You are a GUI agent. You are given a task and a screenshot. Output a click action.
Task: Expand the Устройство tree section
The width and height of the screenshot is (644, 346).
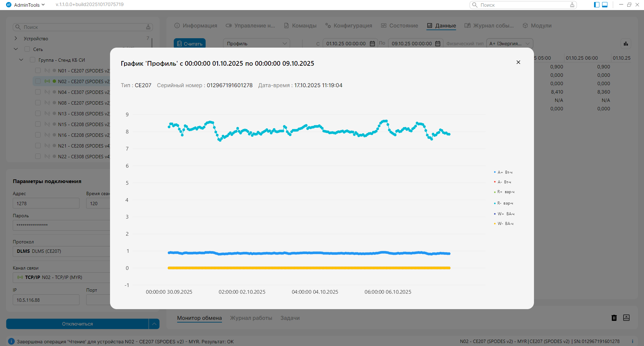pyautogui.click(x=16, y=39)
